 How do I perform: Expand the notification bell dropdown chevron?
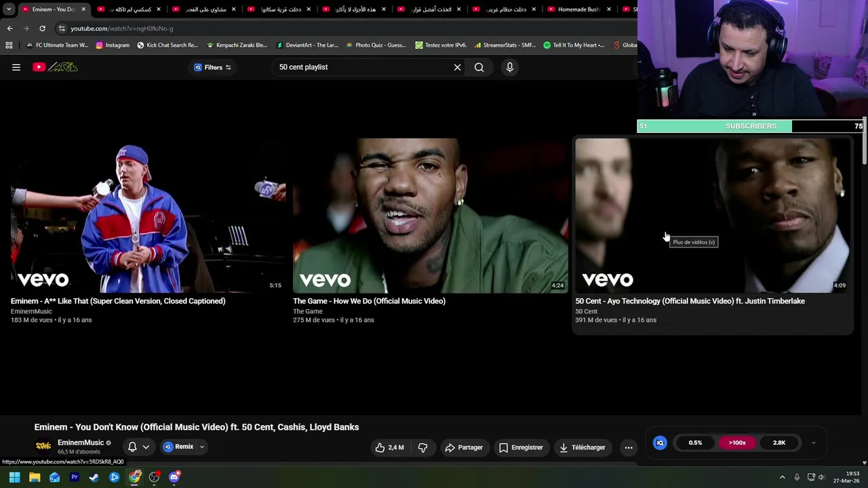[x=146, y=447]
